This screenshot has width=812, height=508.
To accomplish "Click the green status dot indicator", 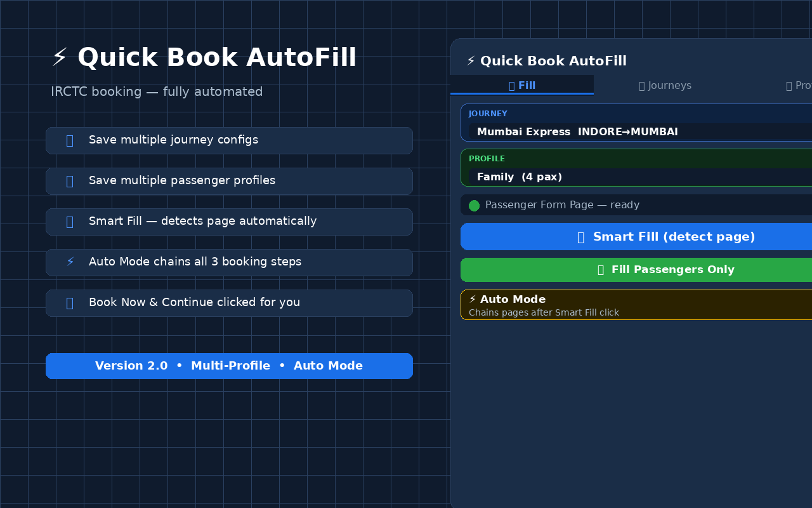I will [x=474, y=205].
